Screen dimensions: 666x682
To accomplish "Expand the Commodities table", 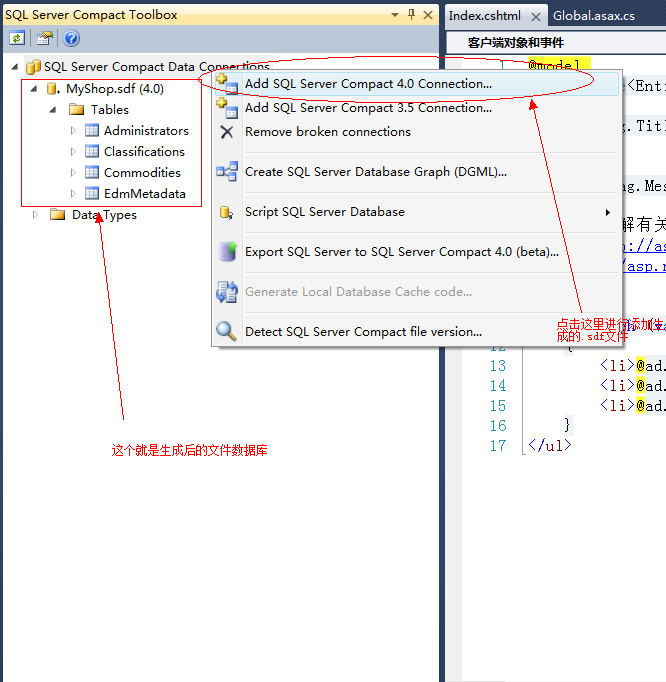I will pyautogui.click(x=73, y=172).
